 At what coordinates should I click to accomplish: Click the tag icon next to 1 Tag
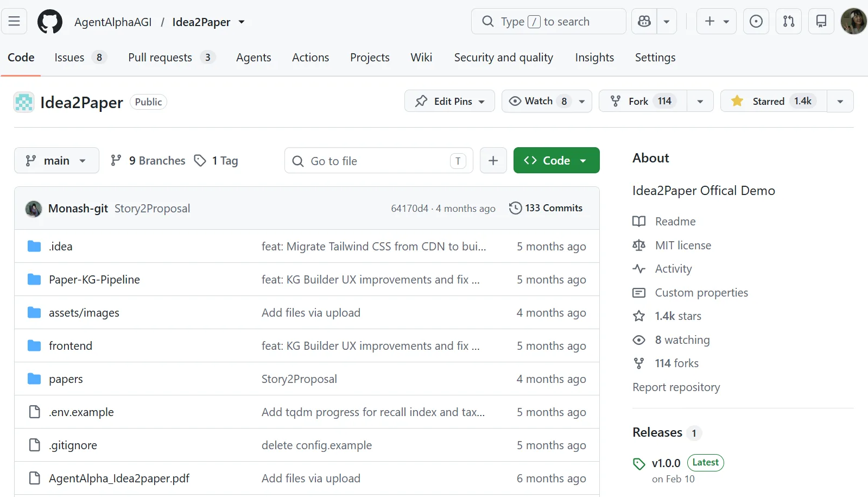click(200, 161)
